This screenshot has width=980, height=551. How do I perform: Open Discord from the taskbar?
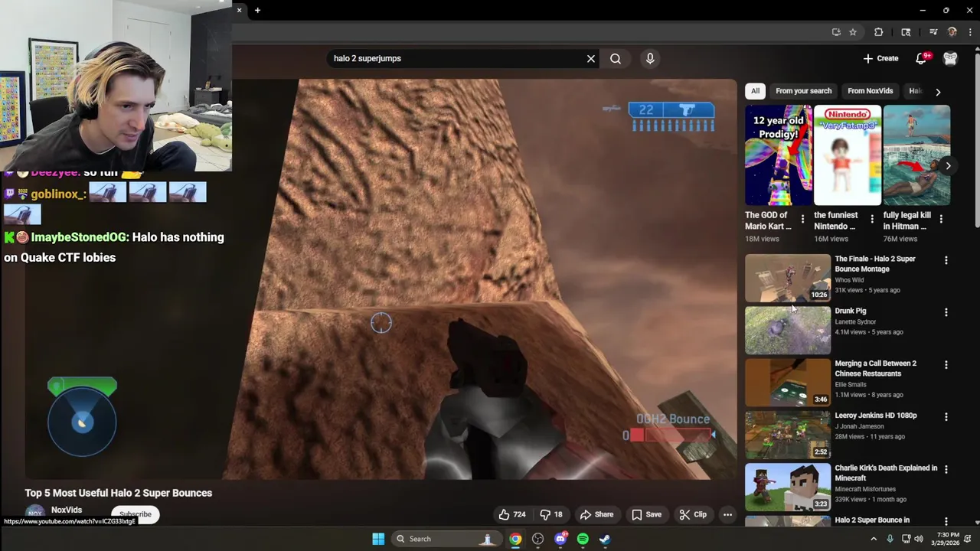click(560, 539)
